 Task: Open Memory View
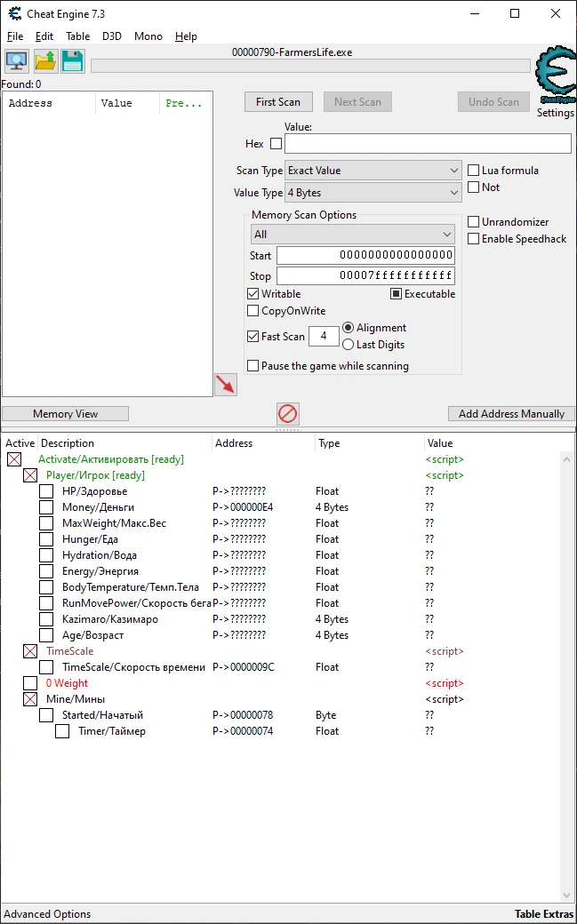pyautogui.click(x=66, y=414)
